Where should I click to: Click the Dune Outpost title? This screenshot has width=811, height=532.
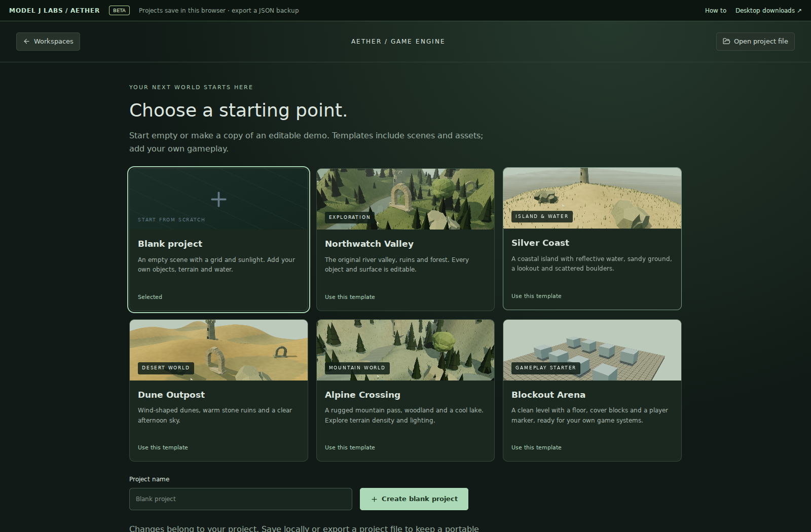171,395
